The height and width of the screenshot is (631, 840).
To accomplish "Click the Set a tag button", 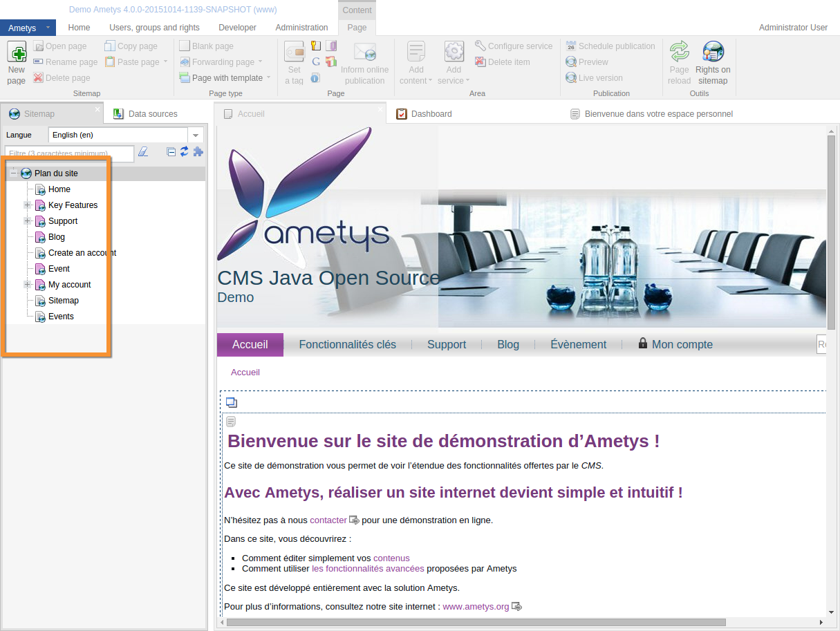I will tap(295, 63).
